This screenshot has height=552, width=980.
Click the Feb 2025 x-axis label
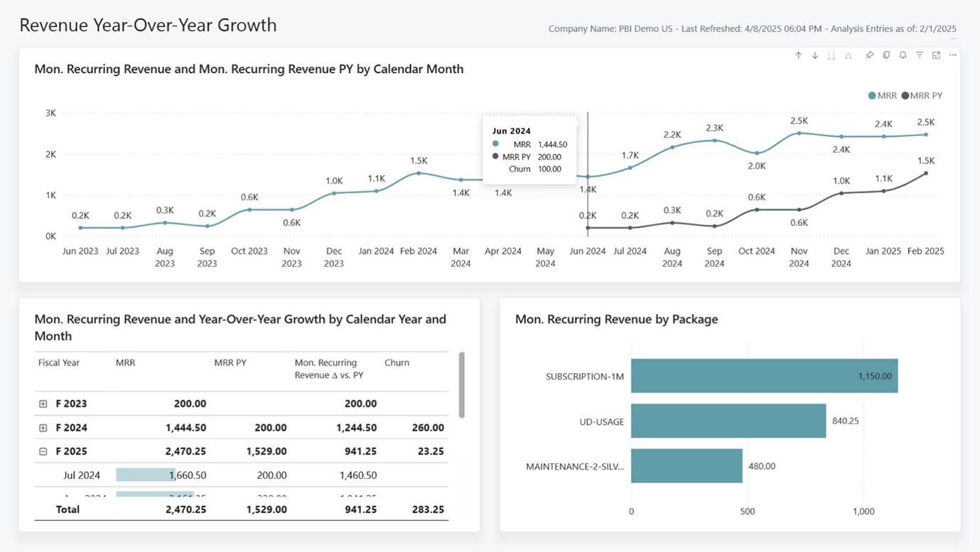click(x=926, y=251)
